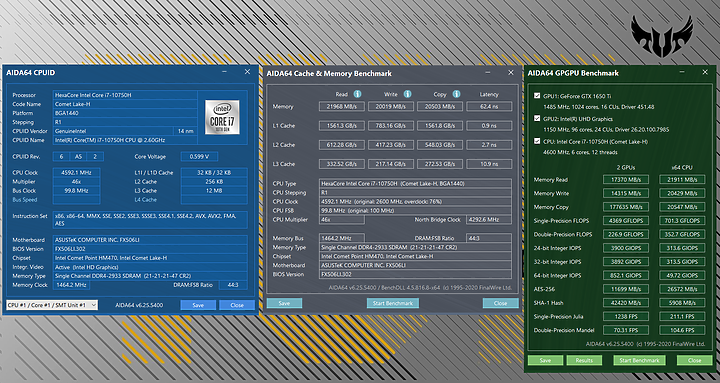Click the 14 nm process value

186,131
